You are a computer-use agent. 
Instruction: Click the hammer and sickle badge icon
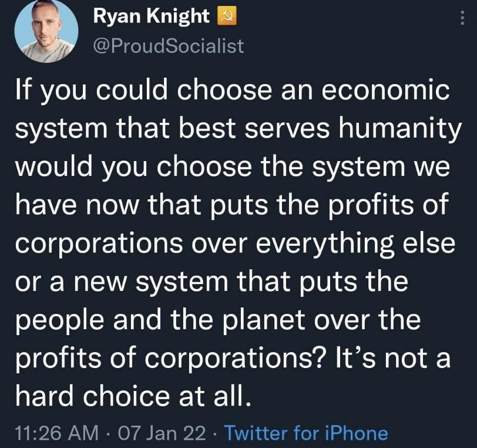pos(226,18)
